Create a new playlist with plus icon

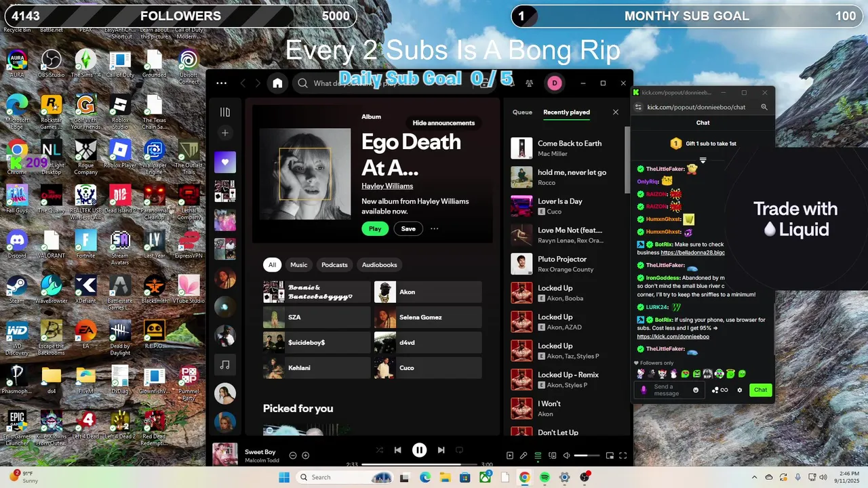click(x=225, y=133)
